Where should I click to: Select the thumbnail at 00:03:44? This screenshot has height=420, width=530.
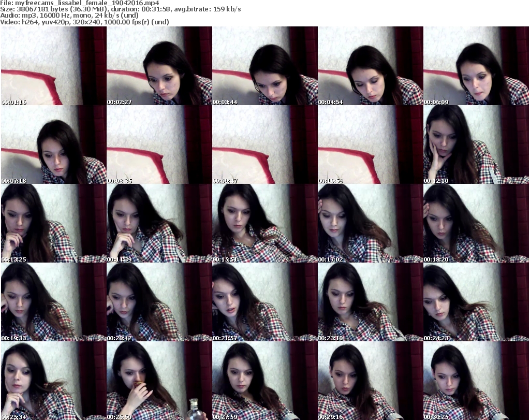pyautogui.click(x=264, y=66)
